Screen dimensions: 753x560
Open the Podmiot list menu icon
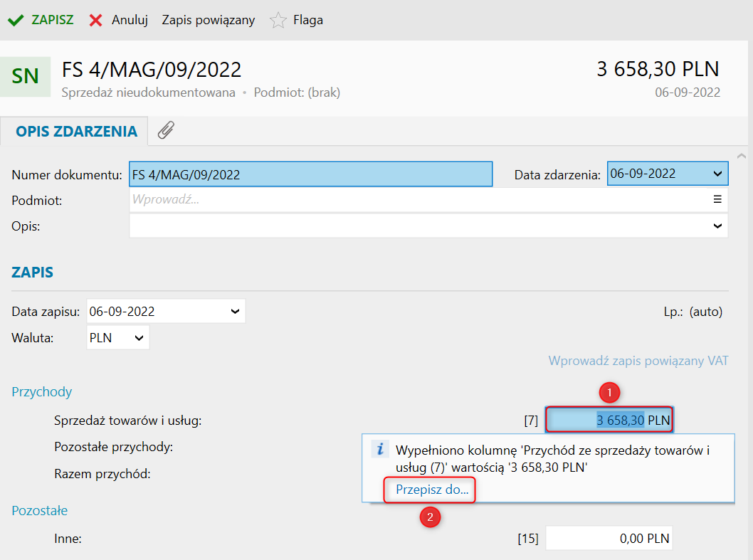click(717, 200)
